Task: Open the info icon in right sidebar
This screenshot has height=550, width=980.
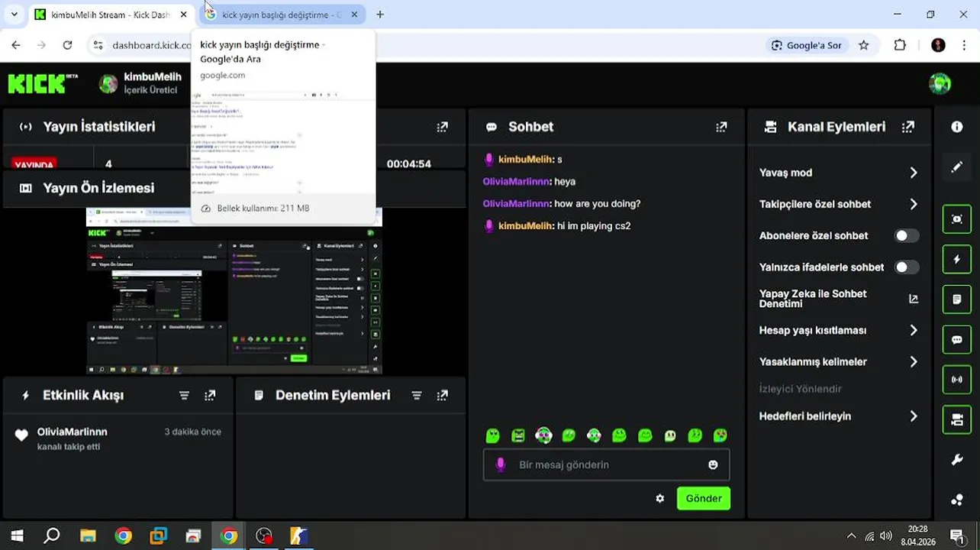Action: [x=957, y=127]
